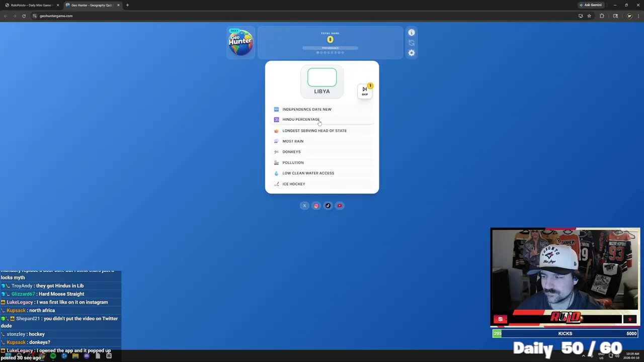Close the Geo Hunter browser tab
The height and width of the screenshot is (362, 644).
pos(118,5)
